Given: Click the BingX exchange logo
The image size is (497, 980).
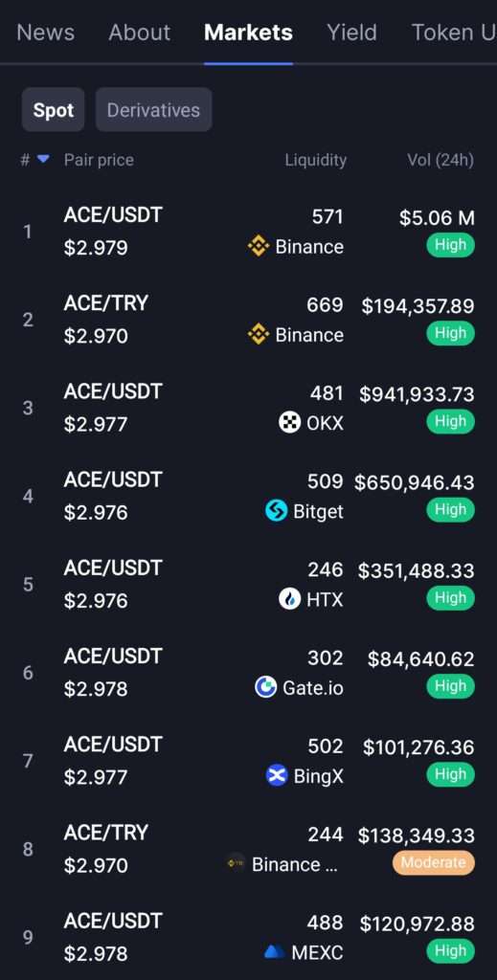Looking at the screenshot, I should pyautogui.click(x=277, y=775).
